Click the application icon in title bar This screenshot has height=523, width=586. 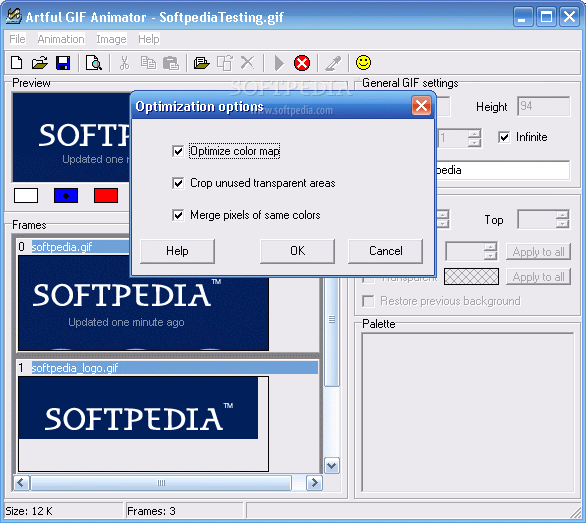(x=14, y=16)
